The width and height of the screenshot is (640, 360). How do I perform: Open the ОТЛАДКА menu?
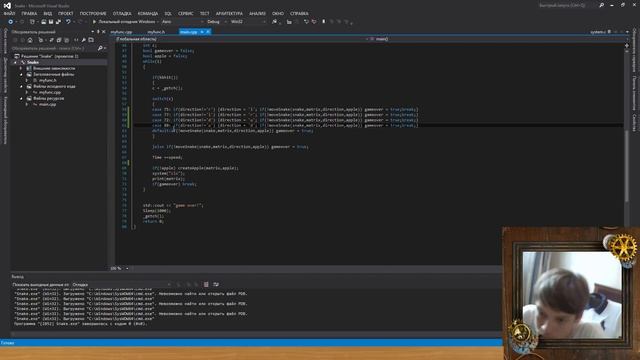click(122, 13)
